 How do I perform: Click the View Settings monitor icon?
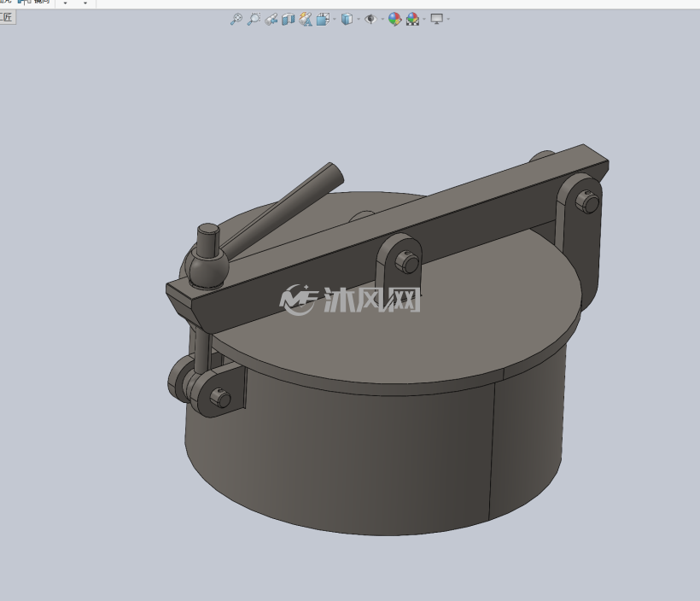(x=436, y=19)
